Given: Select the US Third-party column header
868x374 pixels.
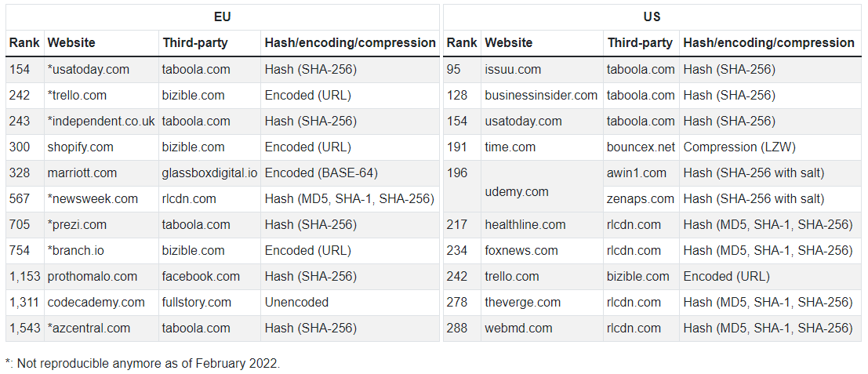Looking at the screenshot, I should point(641,43).
